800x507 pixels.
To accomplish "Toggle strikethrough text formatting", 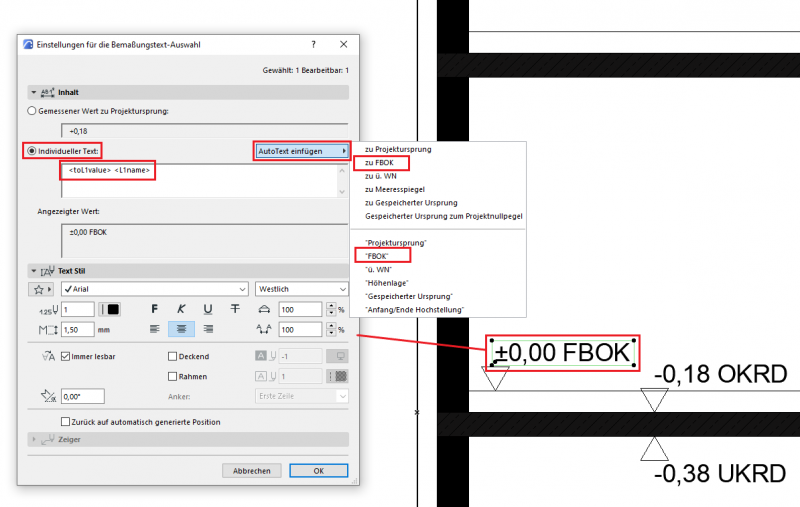I will pyautogui.click(x=234, y=310).
